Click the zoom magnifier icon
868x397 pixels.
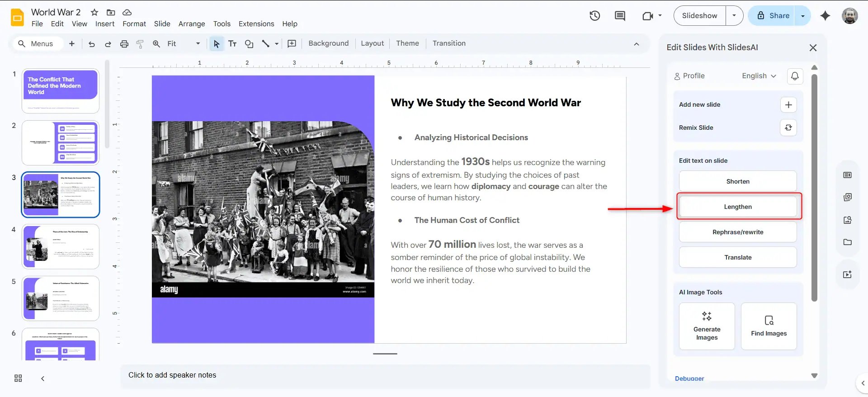pyautogui.click(x=156, y=44)
